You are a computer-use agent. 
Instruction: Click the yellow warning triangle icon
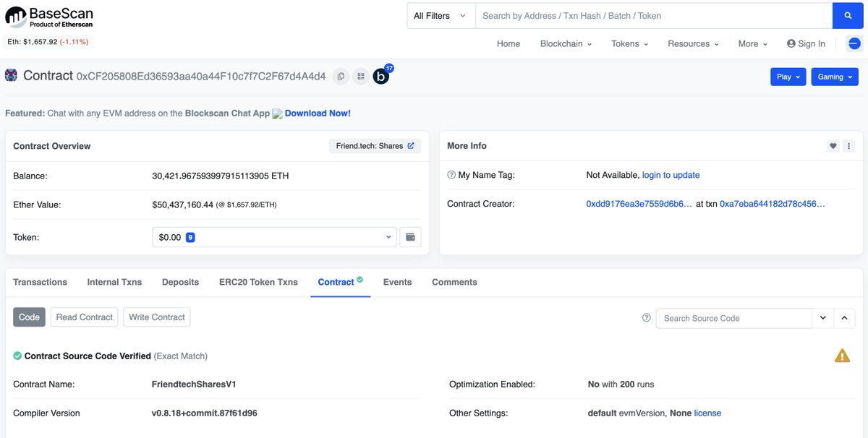(x=842, y=356)
